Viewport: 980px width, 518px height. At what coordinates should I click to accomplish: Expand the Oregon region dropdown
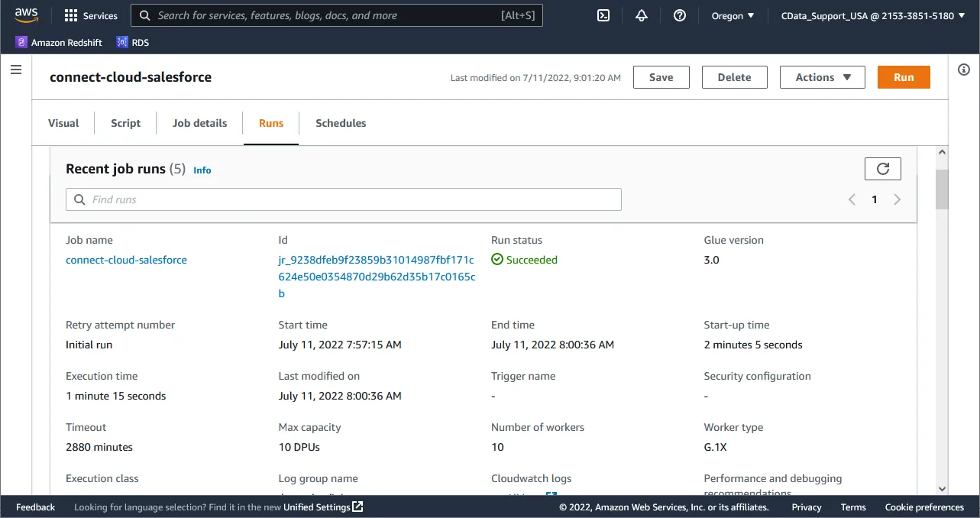733,15
